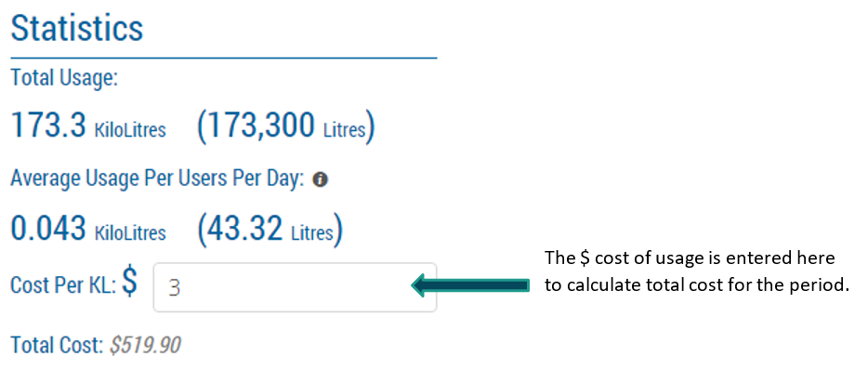868x383 pixels.
Task: Click the 0.043 average usage number
Action: 48,228
